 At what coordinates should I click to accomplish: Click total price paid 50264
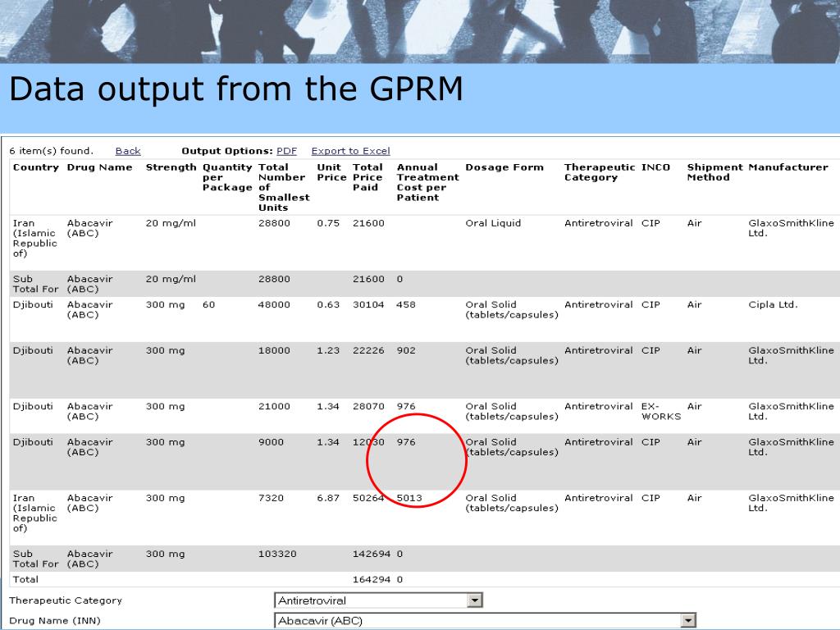click(x=368, y=498)
